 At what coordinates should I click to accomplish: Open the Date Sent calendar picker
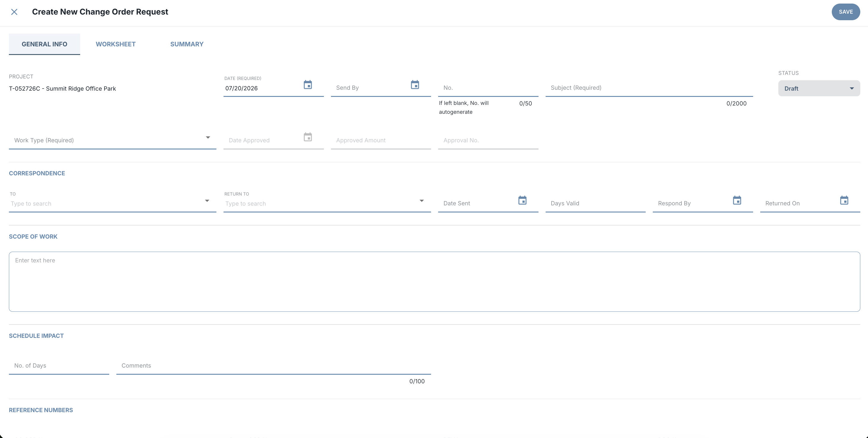tap(522, 200)
